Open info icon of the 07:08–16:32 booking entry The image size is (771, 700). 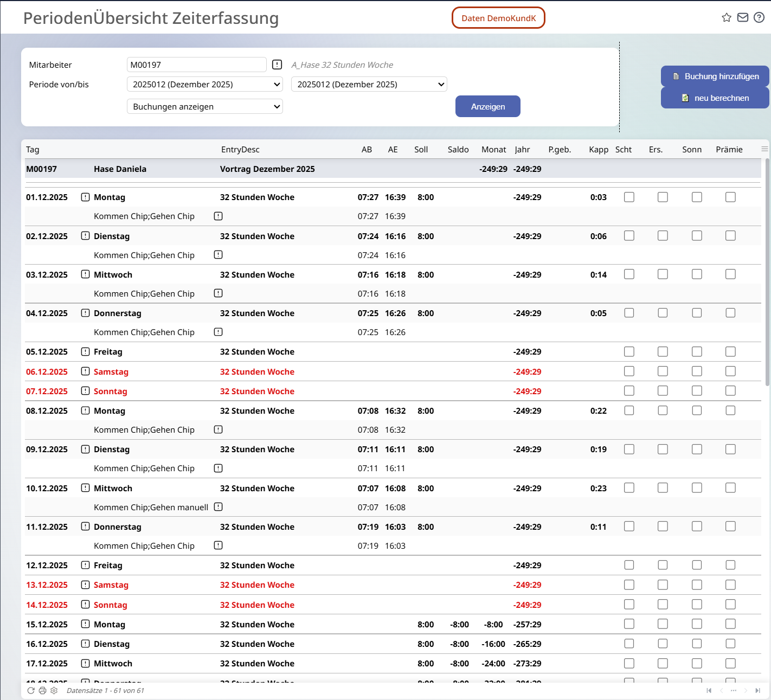click(x=218, y=429)
